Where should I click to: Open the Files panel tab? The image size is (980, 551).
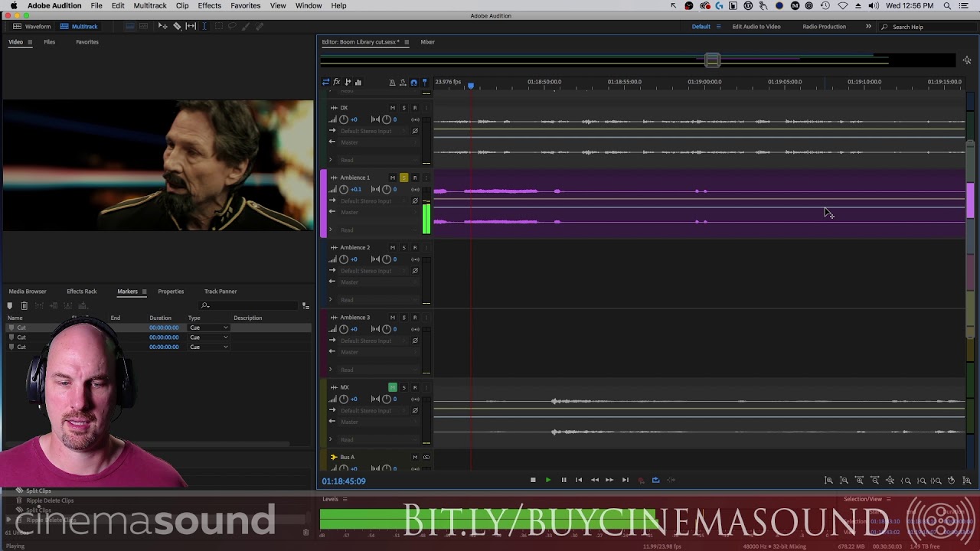(x=49, y=42)
